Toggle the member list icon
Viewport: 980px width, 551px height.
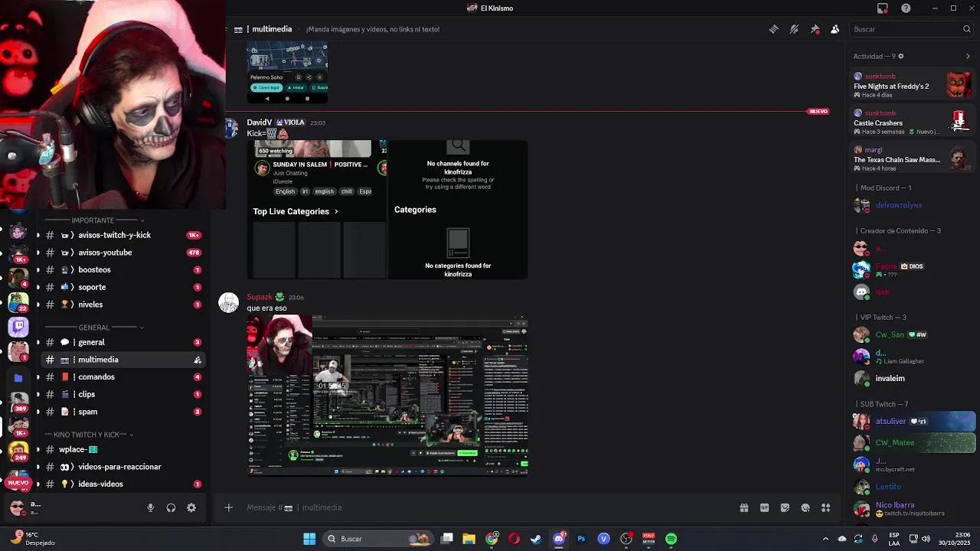(x=835, y=29)
